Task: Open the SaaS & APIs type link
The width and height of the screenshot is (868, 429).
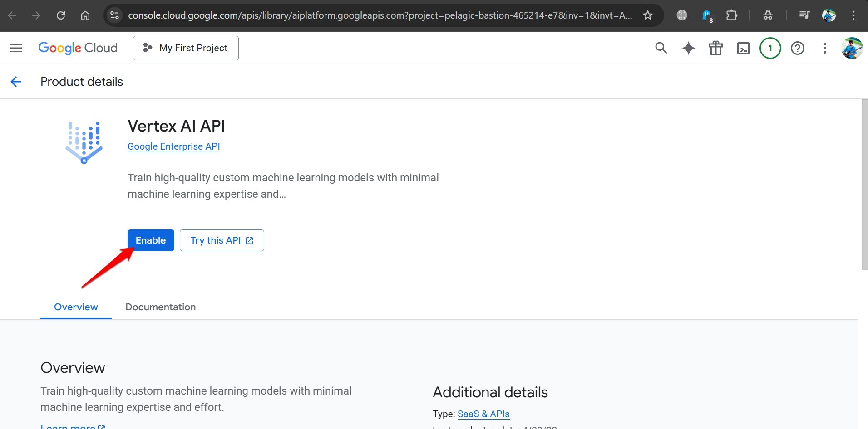Action: (483, 414)
